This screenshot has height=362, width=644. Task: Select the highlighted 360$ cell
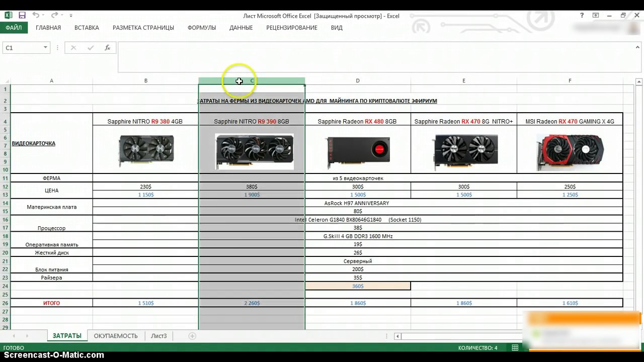(x=358, y=286)
